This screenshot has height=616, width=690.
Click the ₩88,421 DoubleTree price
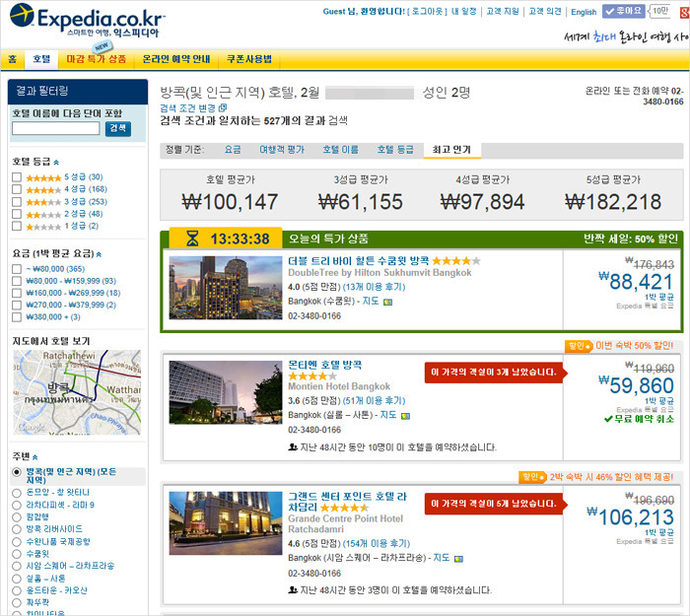tap(637, 282)
